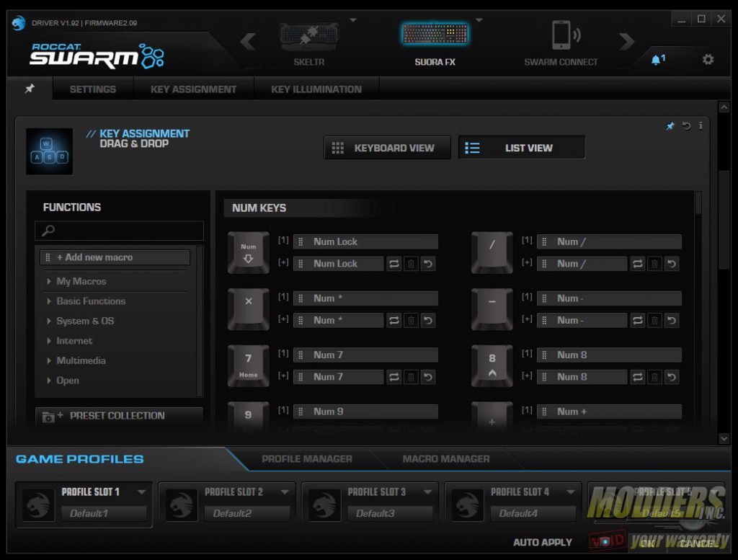Click the Functions search field
738x560 pixels.
(119, 231)
